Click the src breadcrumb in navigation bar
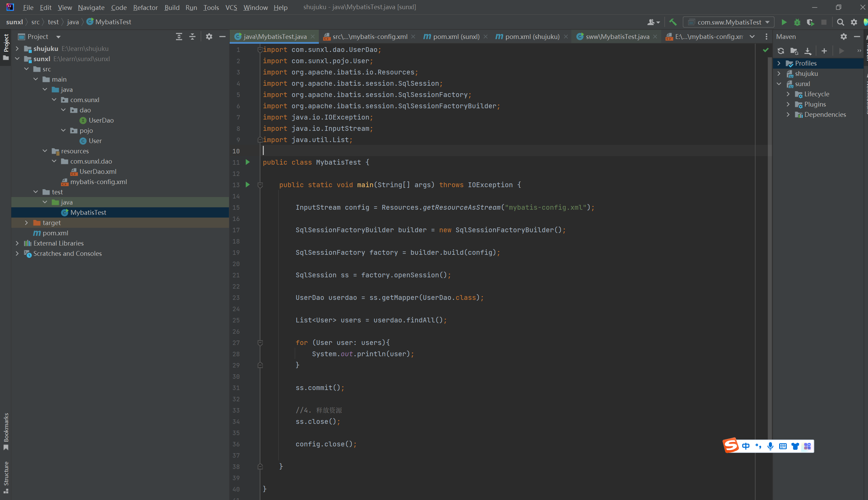Image resolution: width=868 pixels, height=500 pixels. [x=36, y=22]
